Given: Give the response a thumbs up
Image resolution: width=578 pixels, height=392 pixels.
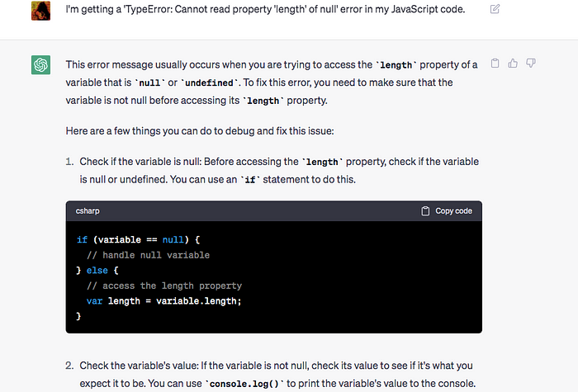Looking at the screenshot, I should (x=513, y=64).
